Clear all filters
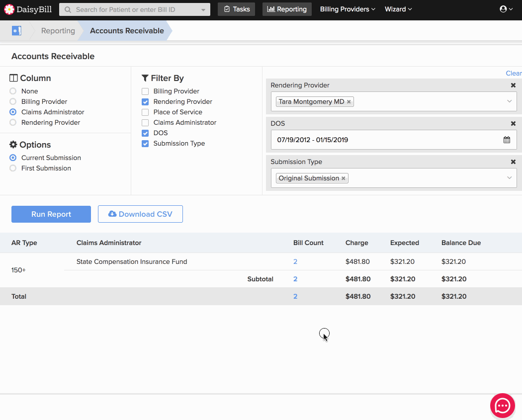This screenshot has height=420, width=522. (x=514, y=73)
